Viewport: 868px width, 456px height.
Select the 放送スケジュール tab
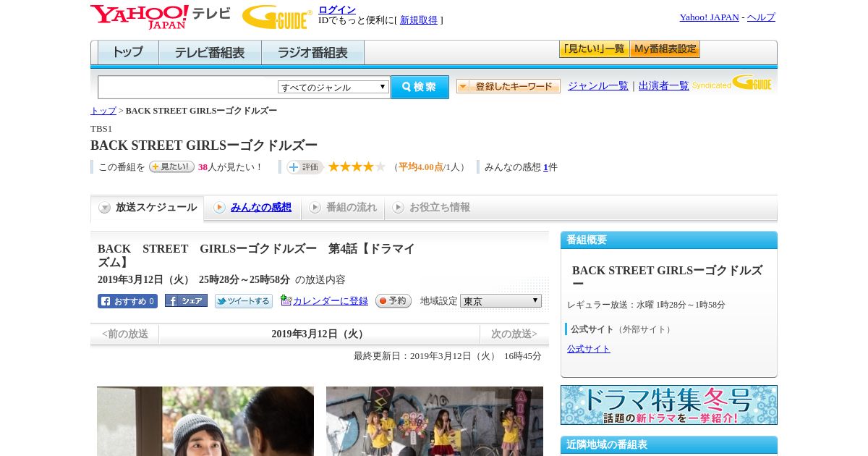148,208
